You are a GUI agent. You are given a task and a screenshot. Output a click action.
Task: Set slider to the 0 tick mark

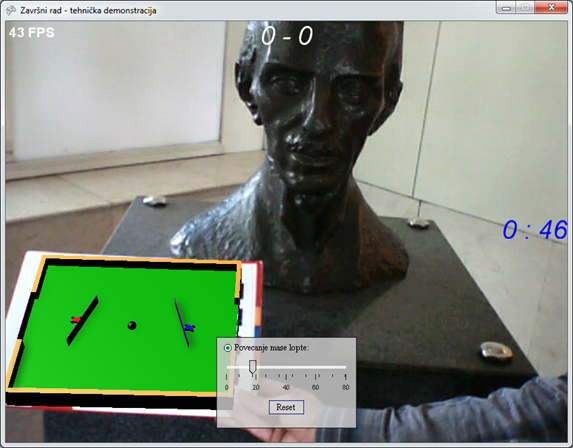pos(227,376)
